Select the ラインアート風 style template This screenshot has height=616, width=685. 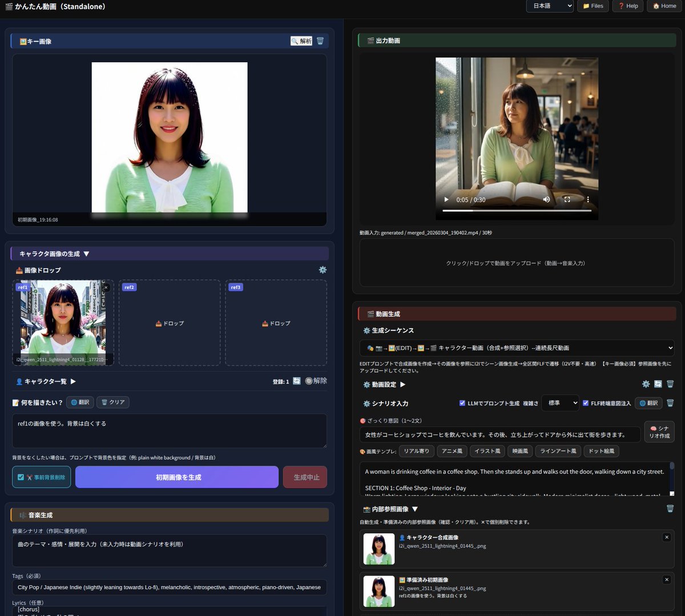pyautogui.click(x=558, y=451)
